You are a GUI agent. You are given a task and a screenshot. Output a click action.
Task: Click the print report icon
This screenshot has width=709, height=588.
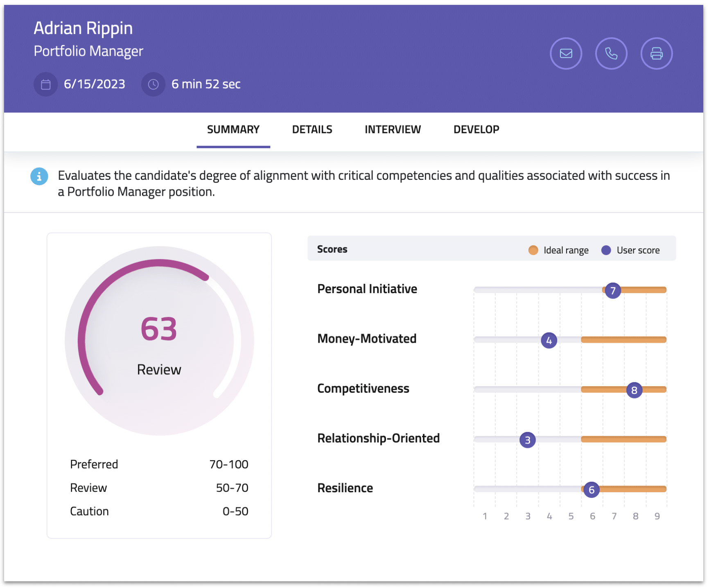(x=656, y=54)
